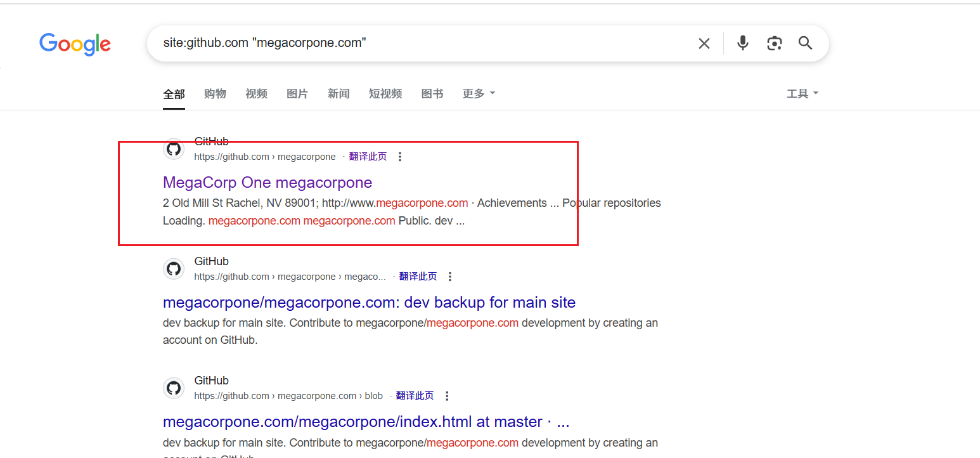Open more options for dev backup result

pos(450,277)
